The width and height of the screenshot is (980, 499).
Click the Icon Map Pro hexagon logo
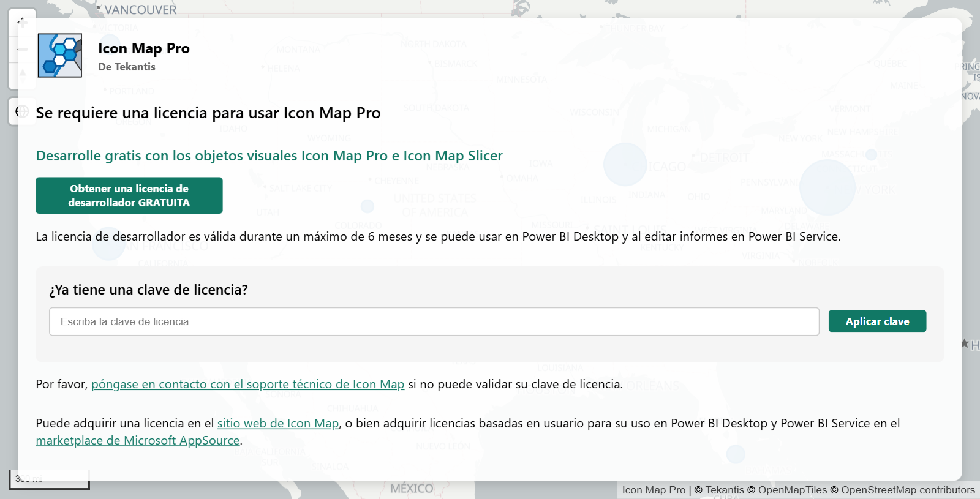(60, 56)
